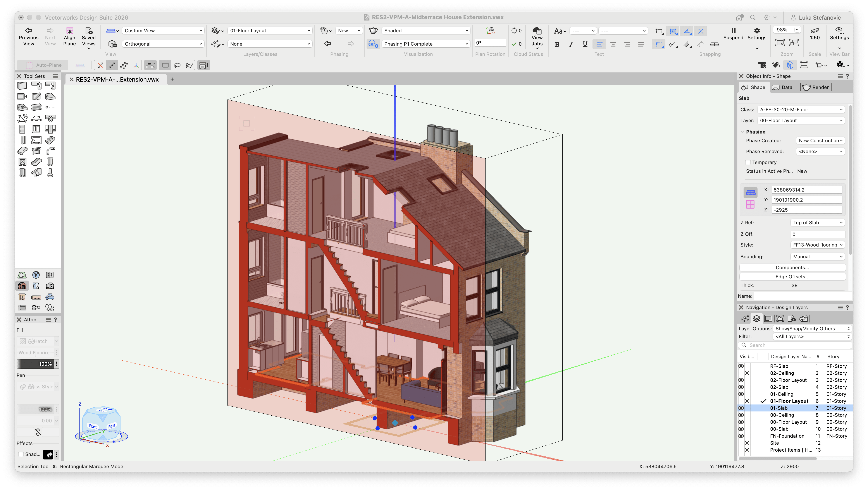Click the Home cloud icon in title bar
This screenshot has width=868, height=490.
pos(740,17)
